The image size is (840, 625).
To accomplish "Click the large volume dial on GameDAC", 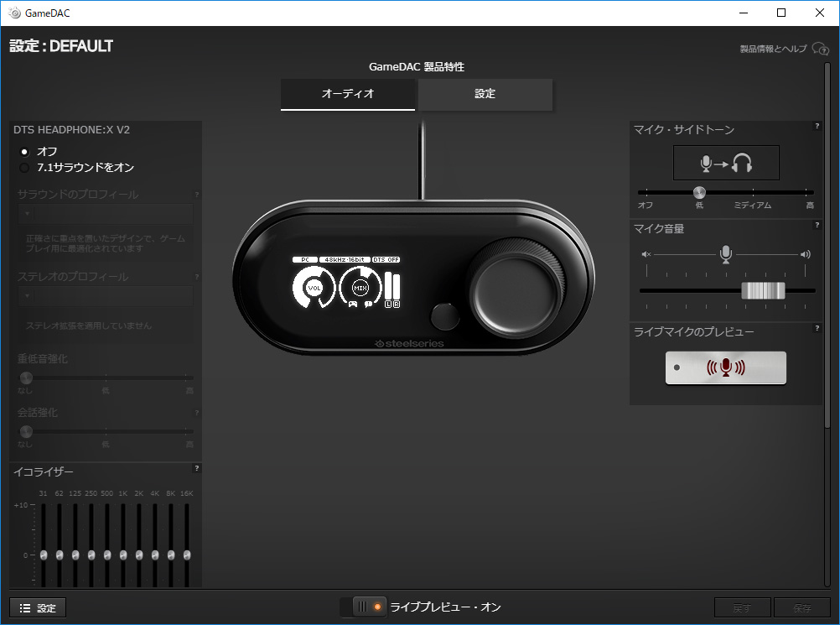I will (x=517, y=290).
